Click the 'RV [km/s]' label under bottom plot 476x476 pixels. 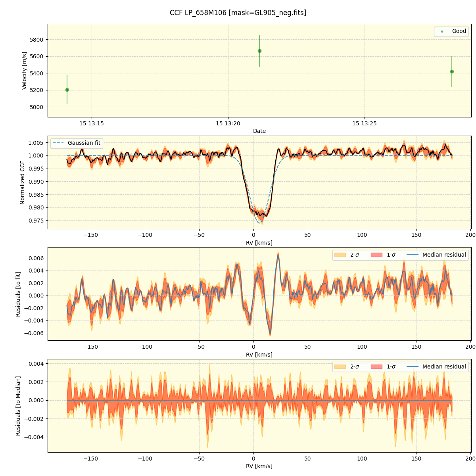click(x=259, y=466)
